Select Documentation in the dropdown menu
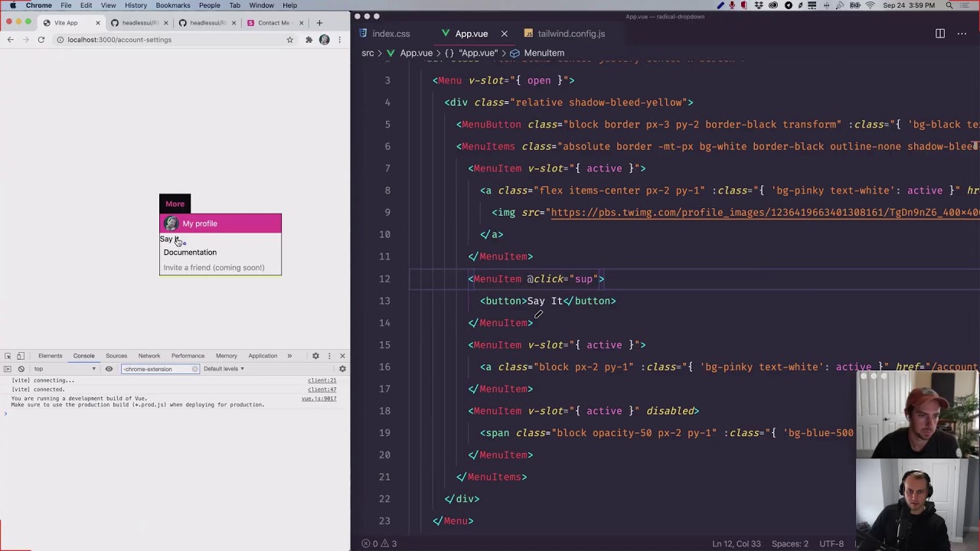Image resolution: width=980 pixels, height=551 pixels. [220, 253]
